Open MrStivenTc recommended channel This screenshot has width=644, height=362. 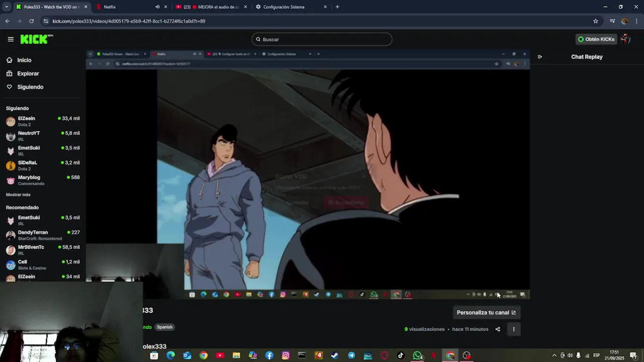coord(42,250)
